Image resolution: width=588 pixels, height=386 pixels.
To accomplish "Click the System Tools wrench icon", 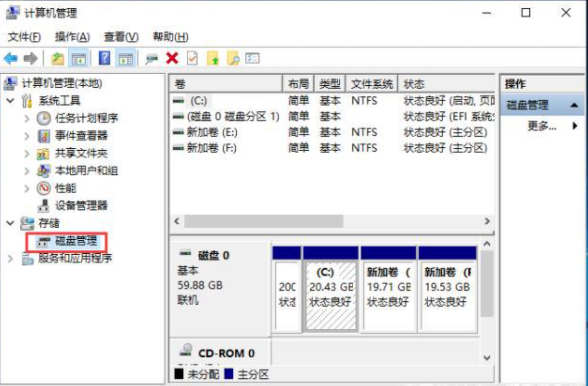I will click(27, 101).
